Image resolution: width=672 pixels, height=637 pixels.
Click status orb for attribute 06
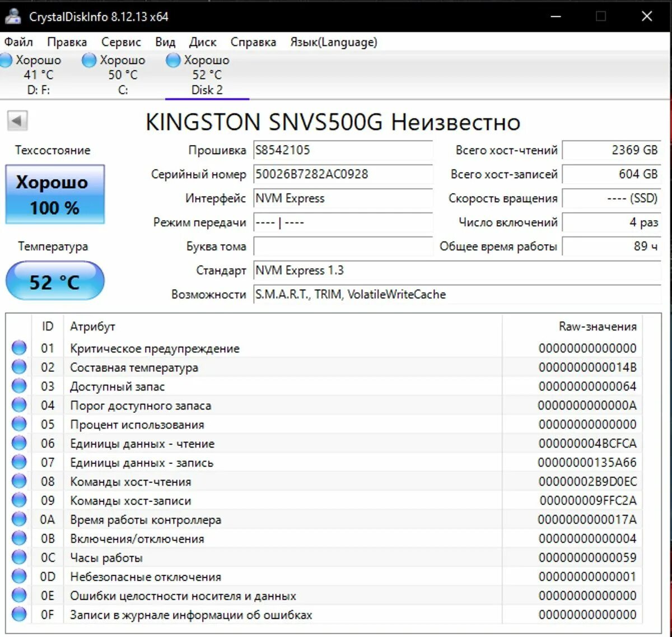(x=19, y=443)
